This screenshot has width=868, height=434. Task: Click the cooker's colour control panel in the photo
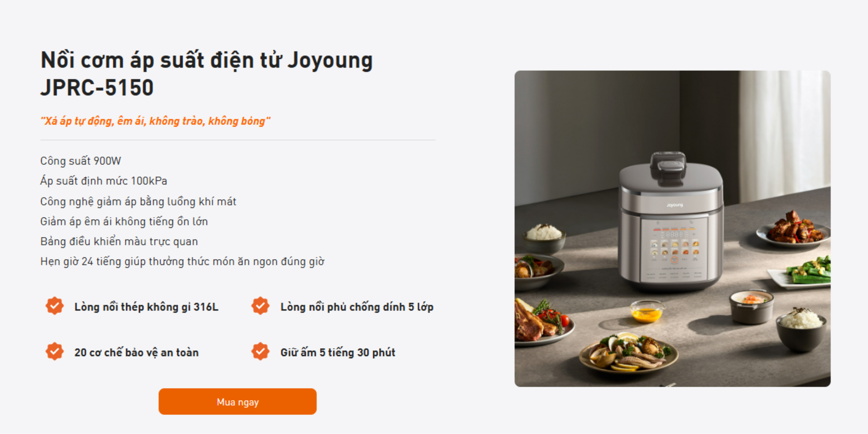[x=674, y=249]
